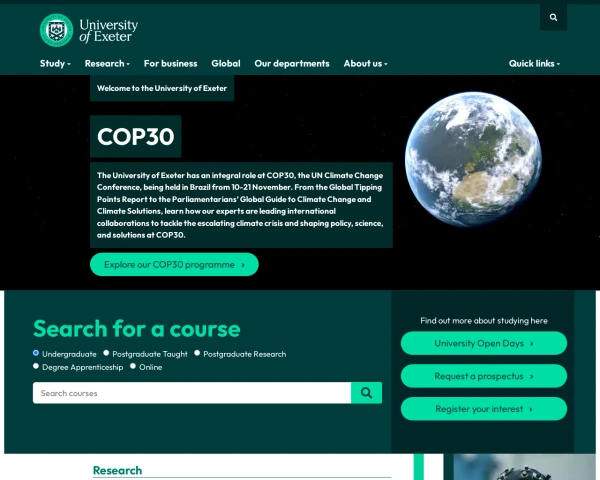Click the 'Search for a course' heading

pyautogui.click(x=137, y=329)
